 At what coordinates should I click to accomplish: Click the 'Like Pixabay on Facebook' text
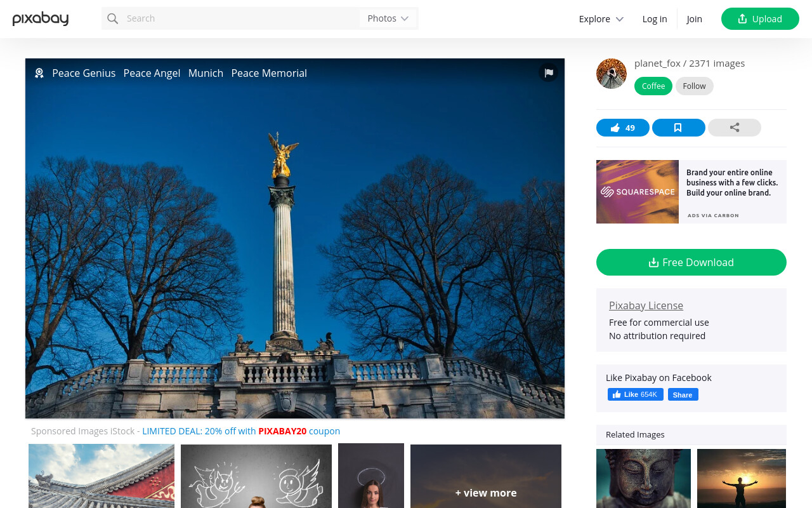pyautogui.click(x=658, y=378)
